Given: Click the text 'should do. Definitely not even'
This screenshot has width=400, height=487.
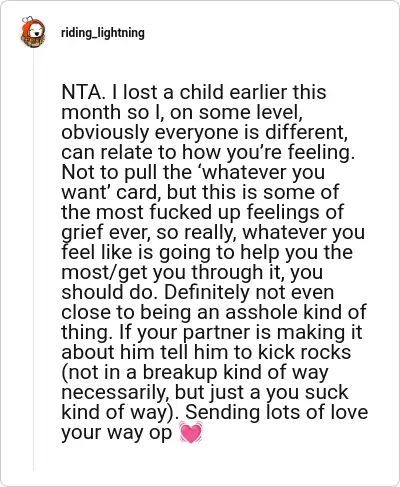Looking at the screenshot, I should (x=198, y=292).
